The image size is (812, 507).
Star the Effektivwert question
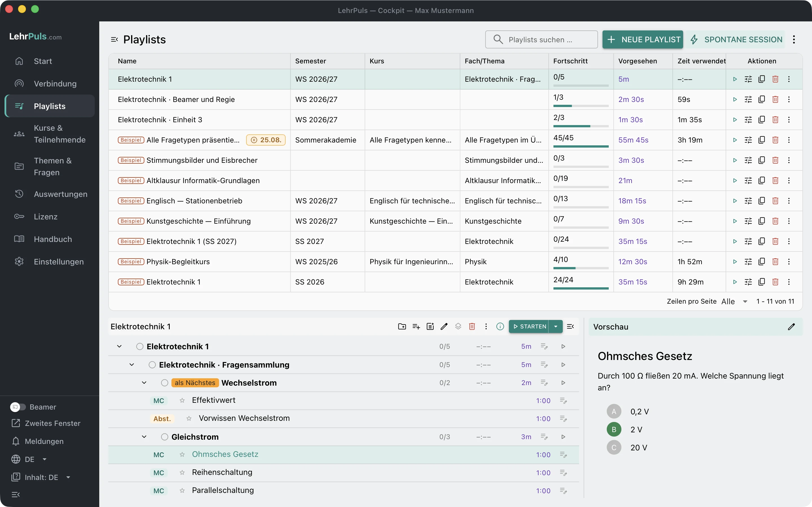pos(182,400)
